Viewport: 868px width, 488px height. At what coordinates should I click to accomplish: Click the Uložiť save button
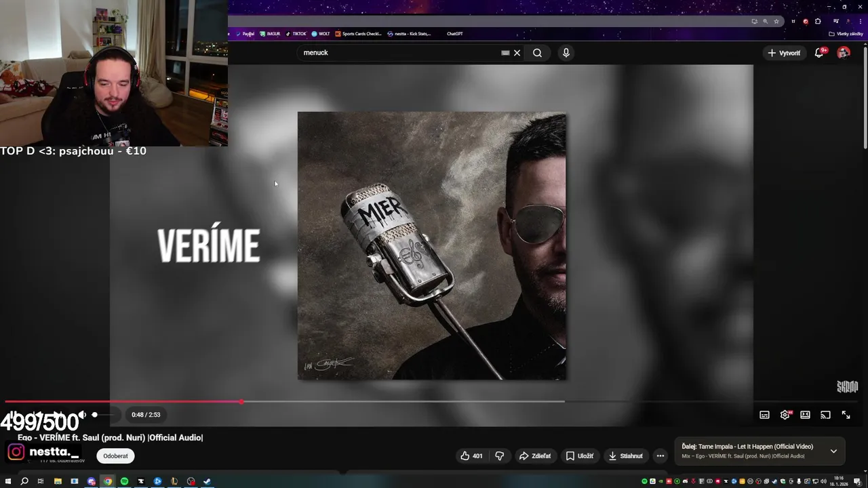pos(580,456)
